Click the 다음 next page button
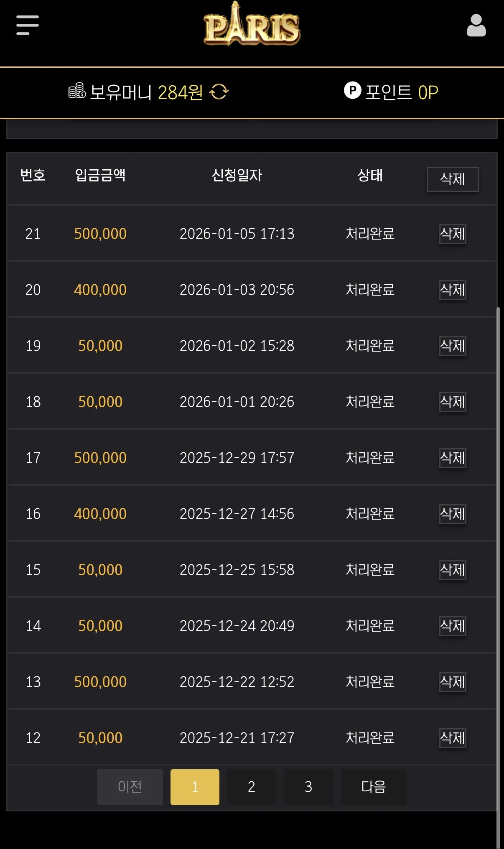This screenshot has width=504, height=849. click(x=374, y=787)
